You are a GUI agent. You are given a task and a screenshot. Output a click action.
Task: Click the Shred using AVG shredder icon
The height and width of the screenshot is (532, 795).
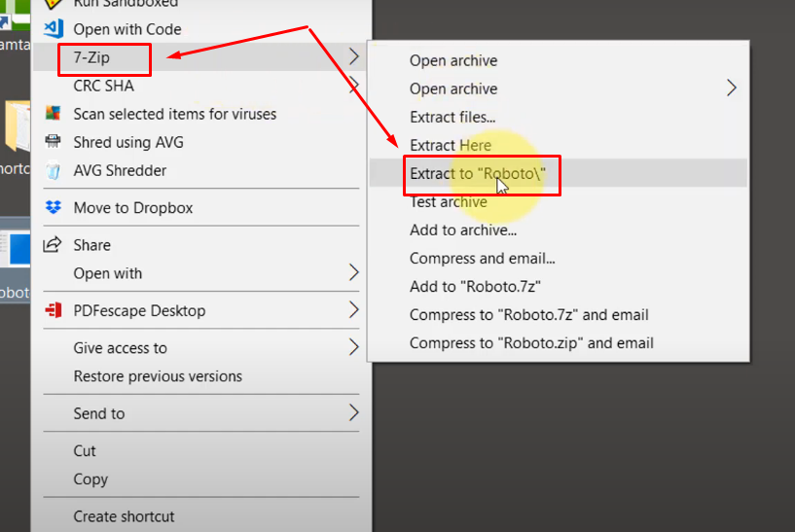point(53,141)
